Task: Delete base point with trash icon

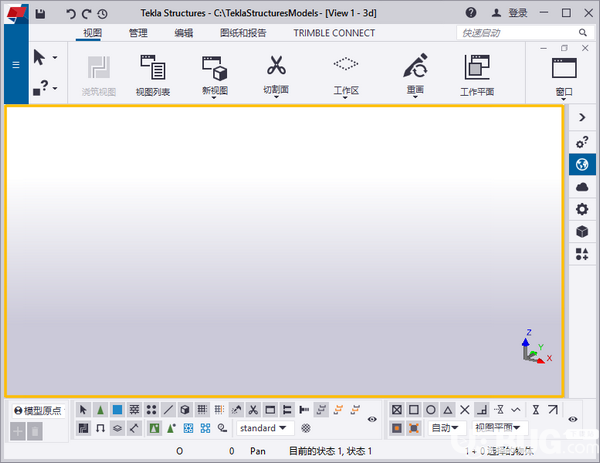Action: click(35, 431)
